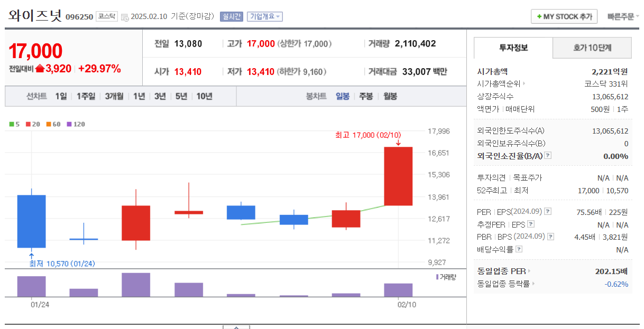
Task: Switch to the 호가10단계 tab
Action: point(592,48)
